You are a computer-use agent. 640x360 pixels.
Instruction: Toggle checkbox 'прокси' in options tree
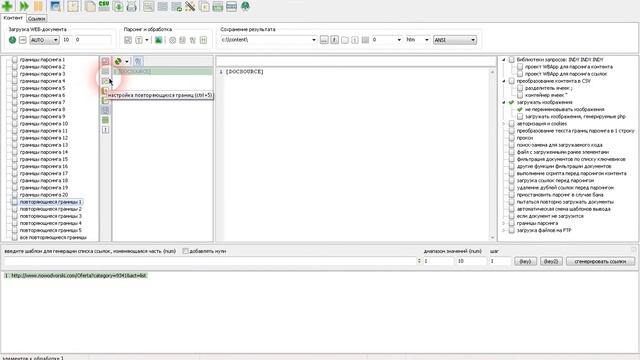coord(511,138)
